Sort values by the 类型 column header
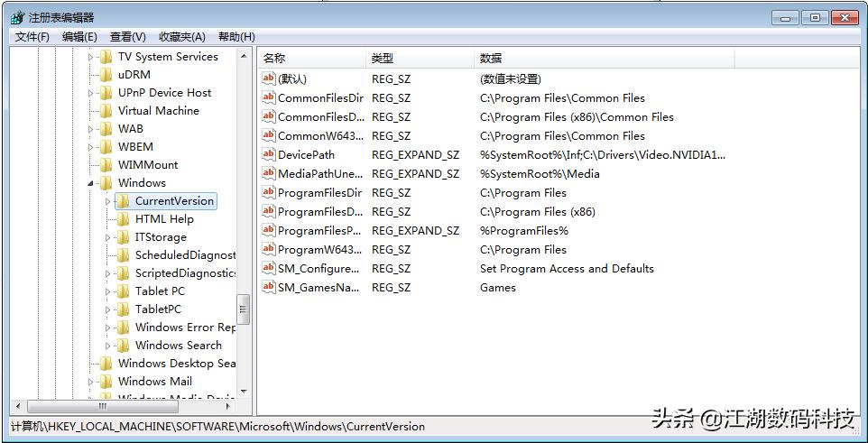The height and width of the screenshot is (443, 868). (x=420, y=58)
